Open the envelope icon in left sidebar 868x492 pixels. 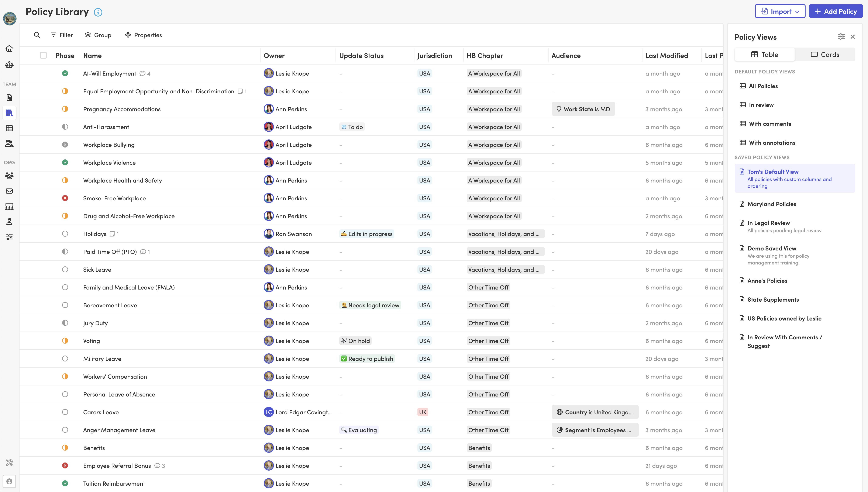point(10,191)
